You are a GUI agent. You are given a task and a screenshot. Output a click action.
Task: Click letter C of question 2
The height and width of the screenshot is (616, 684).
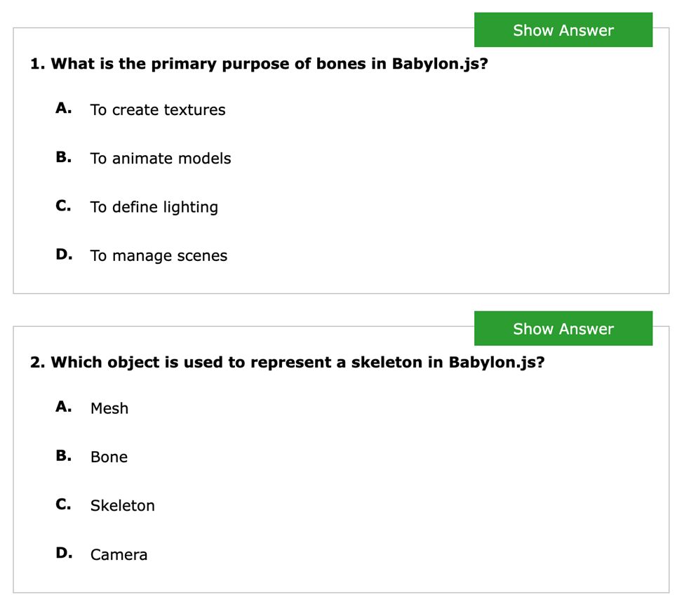point(64,504)
